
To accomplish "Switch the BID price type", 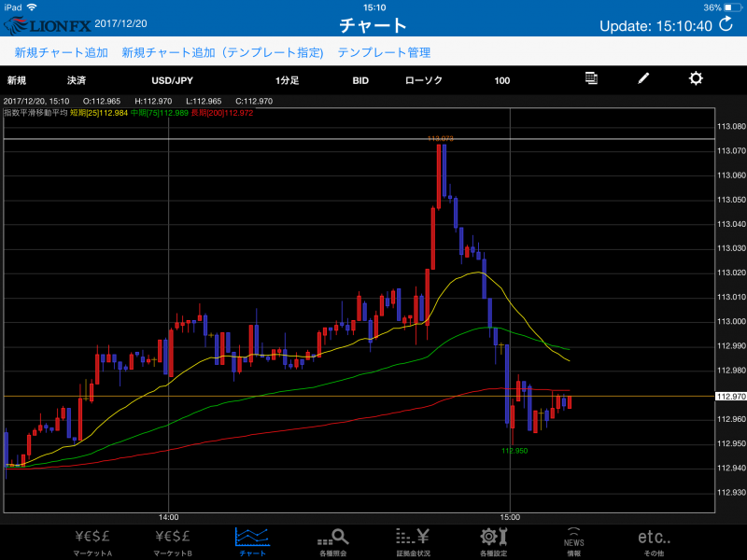I will click(360, 80).
